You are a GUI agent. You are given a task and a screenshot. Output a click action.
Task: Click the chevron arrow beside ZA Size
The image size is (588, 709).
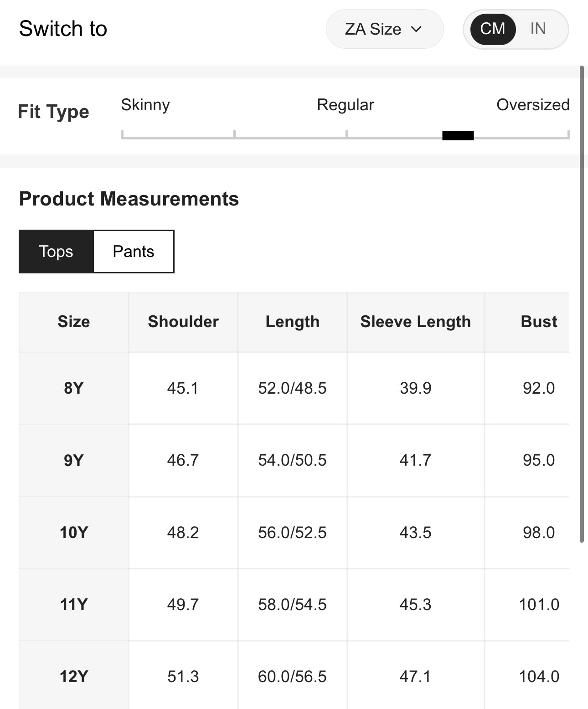click(416, 29)
